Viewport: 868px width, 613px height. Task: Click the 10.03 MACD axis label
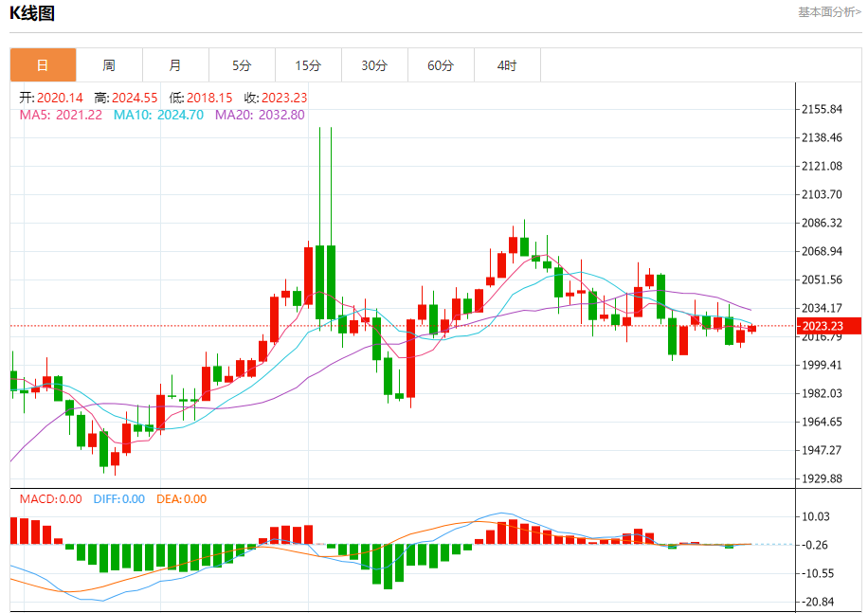pyautogui.click(x=816, y=516)
